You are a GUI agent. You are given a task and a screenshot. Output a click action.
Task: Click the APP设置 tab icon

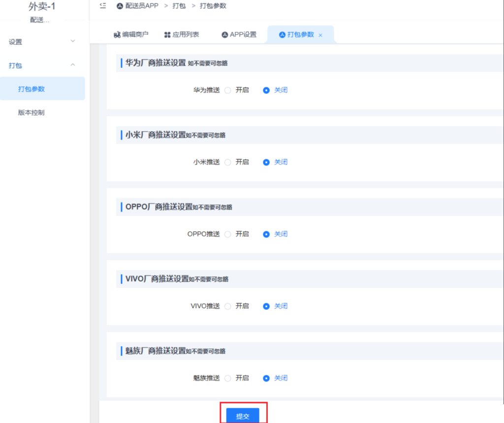(225, 35)
